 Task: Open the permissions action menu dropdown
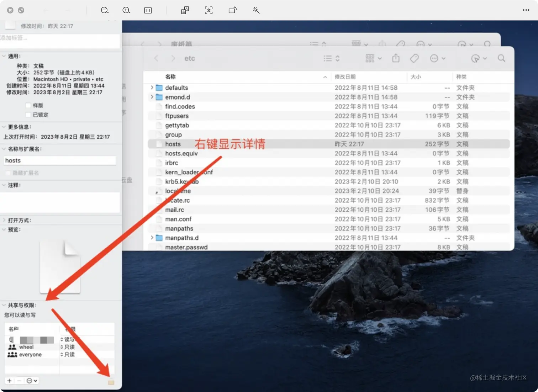tap(32, 381)
